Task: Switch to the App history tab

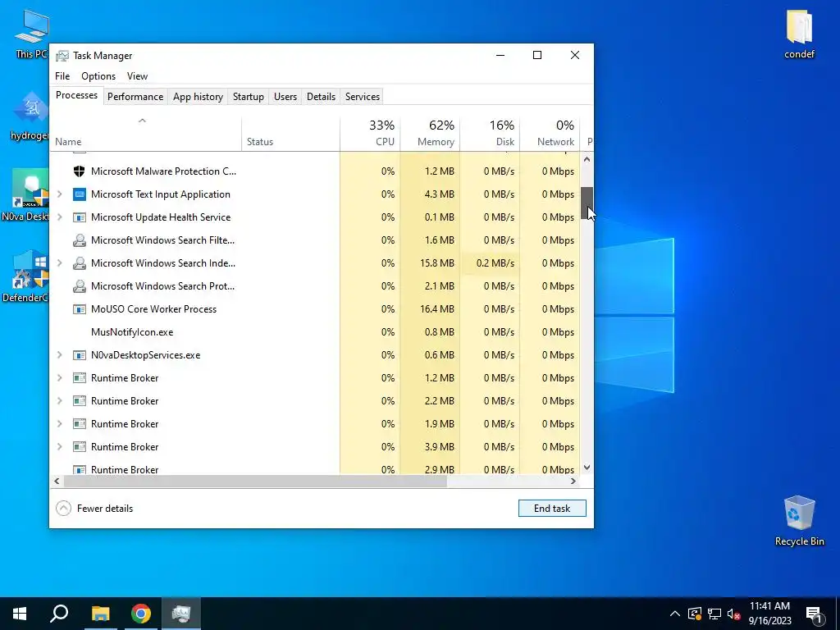Action: tap(198, 97)
